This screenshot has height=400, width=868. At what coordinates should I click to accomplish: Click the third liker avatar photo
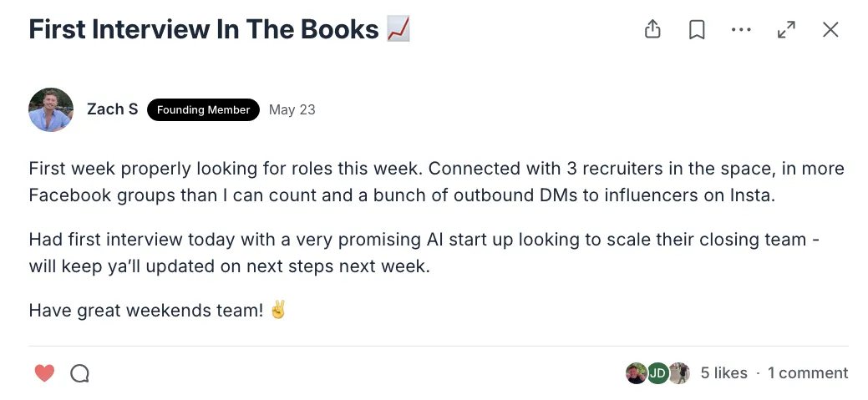pos(679,373)
